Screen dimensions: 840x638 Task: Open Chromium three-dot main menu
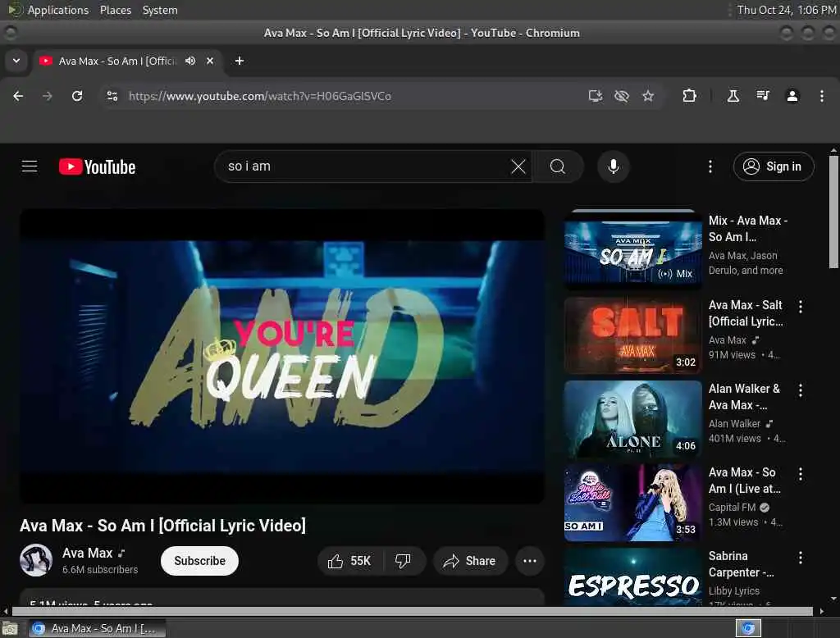click(822, 96)
